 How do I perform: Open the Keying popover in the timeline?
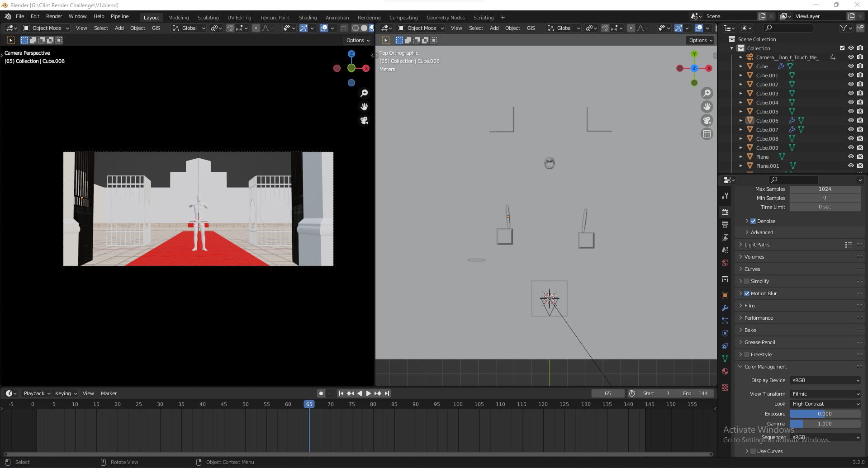[66, 393]
